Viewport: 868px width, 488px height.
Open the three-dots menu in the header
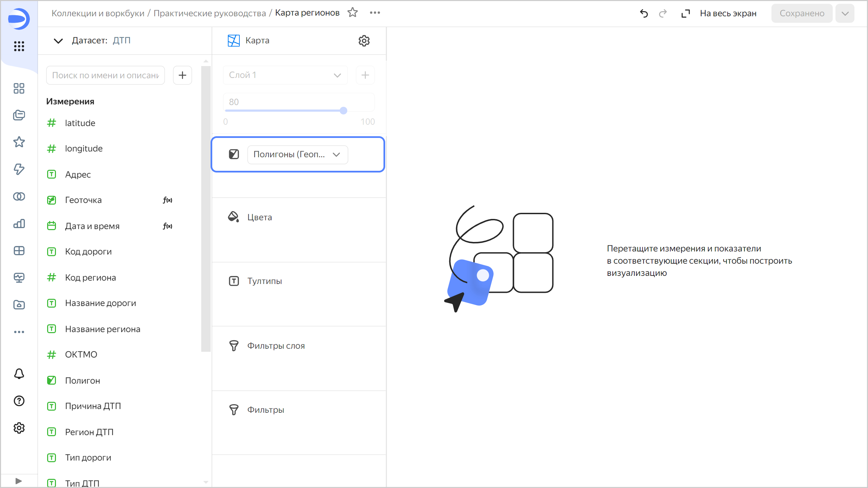(375, 13)
